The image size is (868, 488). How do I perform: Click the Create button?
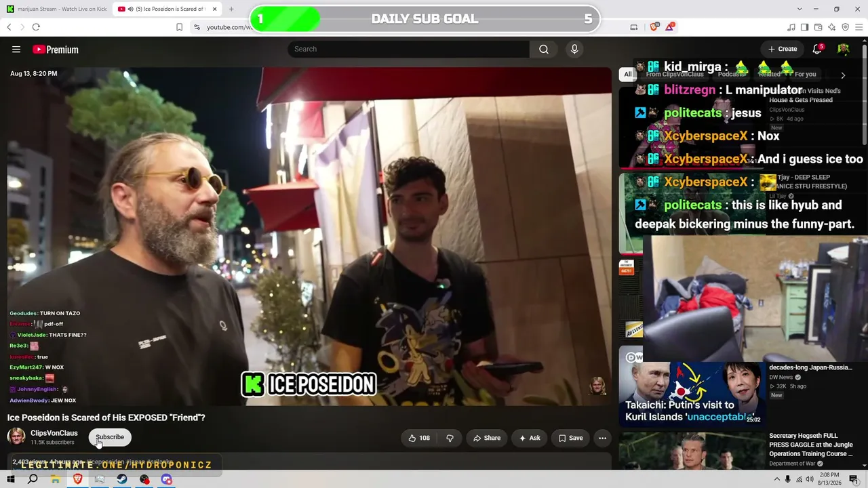click(x=783, y=49)
